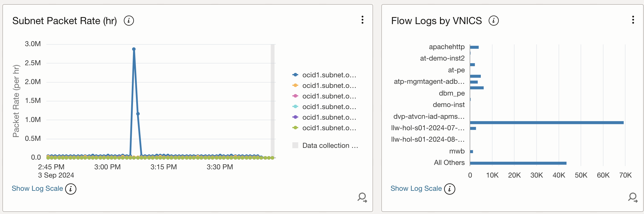The width and height of the screenshot is (644, 214).
Task: Enable Show Log Scale on Flow Logs chart
Action: pyautogui.click(x=416, y=188)
